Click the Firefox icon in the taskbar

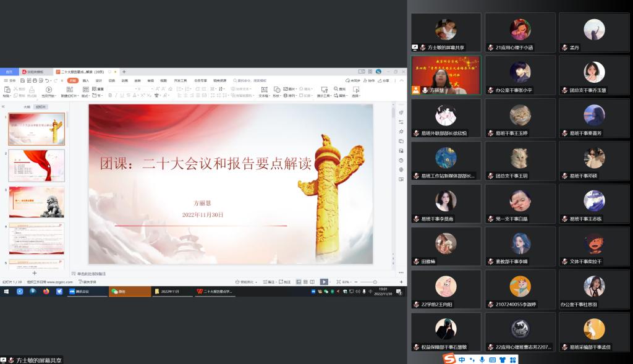[46, 291]
